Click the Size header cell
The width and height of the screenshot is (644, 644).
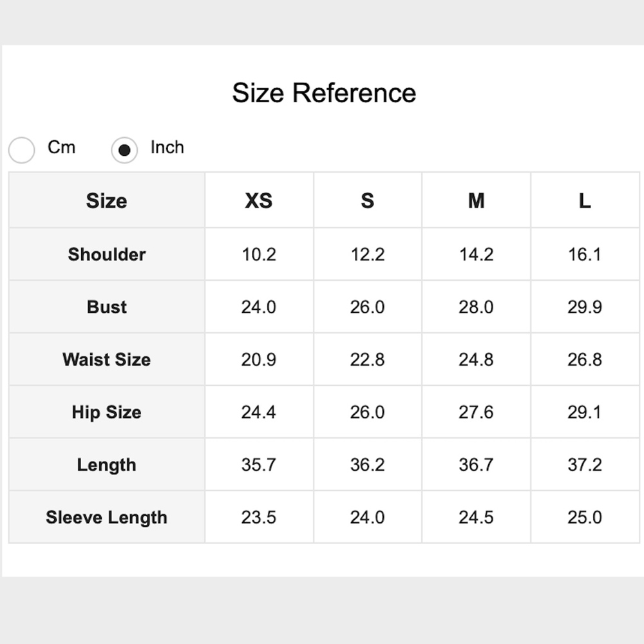pos(107,201)
